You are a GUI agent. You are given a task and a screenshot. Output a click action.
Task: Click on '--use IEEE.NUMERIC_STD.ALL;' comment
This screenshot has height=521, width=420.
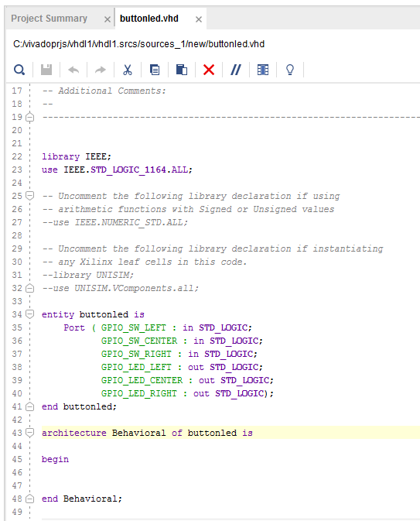[x=115, y=222]
